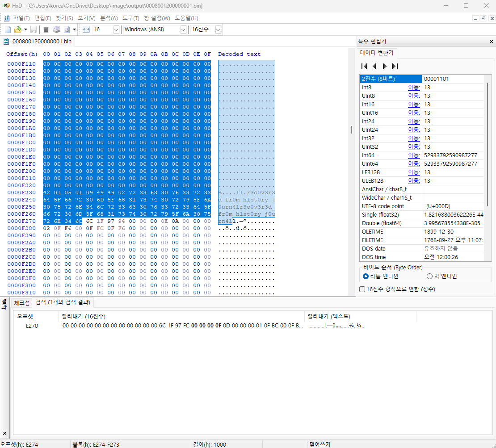Select the 빅 엔디언 radio button
This screenshot has width=496, height=448.
(430, 276)
